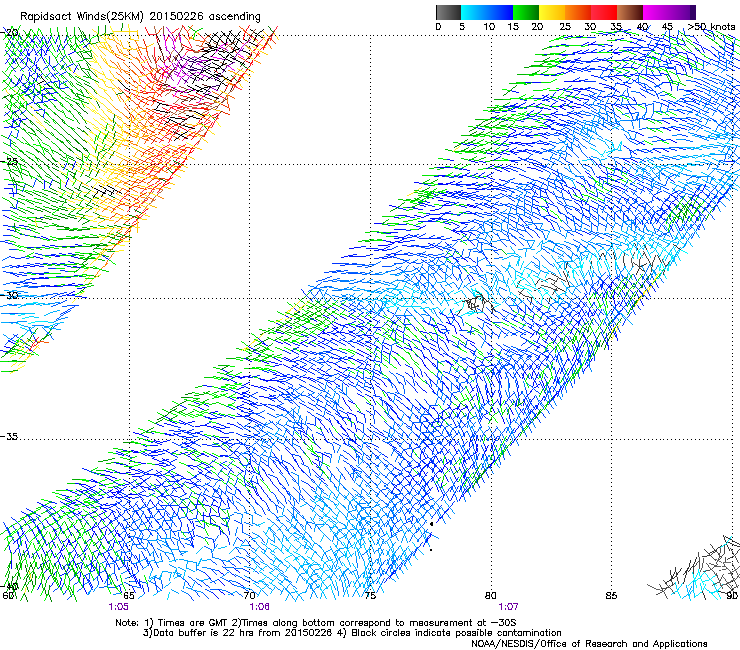The image size is (740, 650).
Task: Click the brown 35-40 knots legend swatch
Action: (630, 12)
